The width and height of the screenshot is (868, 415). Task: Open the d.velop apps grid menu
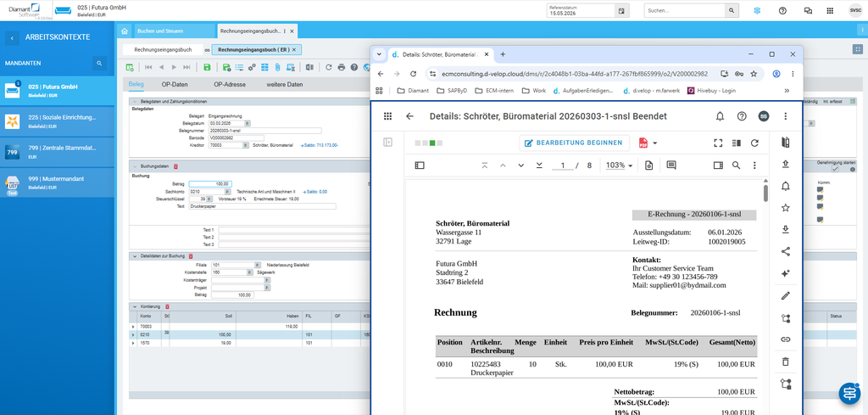[387, 116]
